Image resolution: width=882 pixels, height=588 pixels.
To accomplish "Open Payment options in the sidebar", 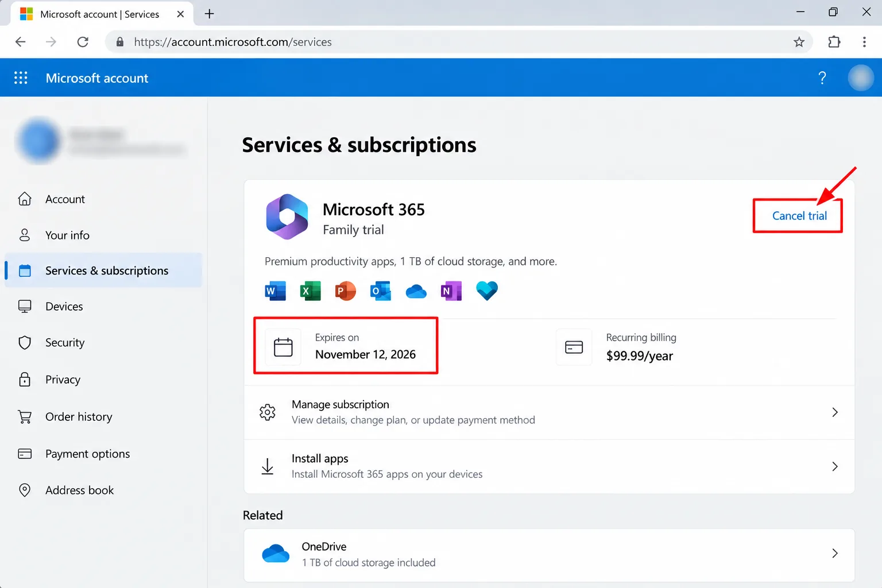I will (x=103, y=454).
